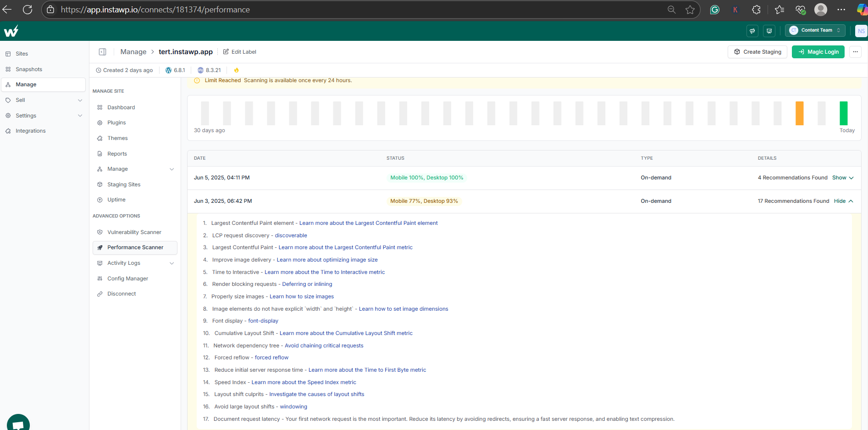Open the Content Team switcher dropdown
Viewport: 868px width, 430px height.
tap(815, 30)
